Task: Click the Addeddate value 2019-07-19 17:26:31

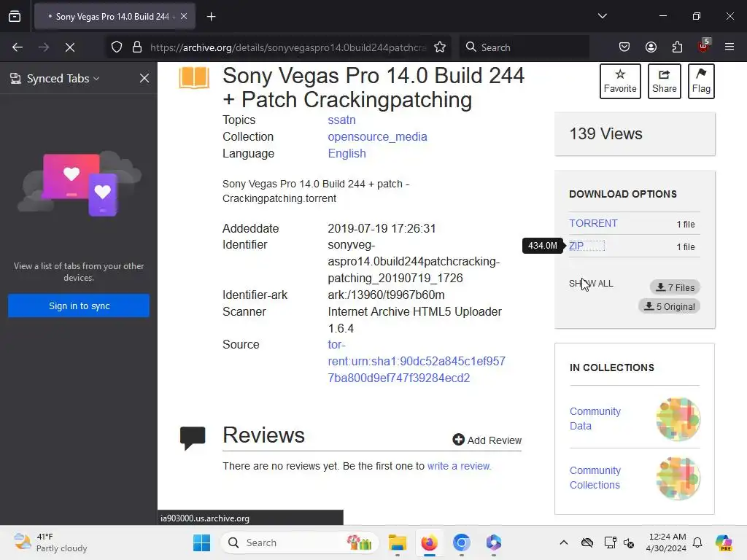Action: pos(382,228)
